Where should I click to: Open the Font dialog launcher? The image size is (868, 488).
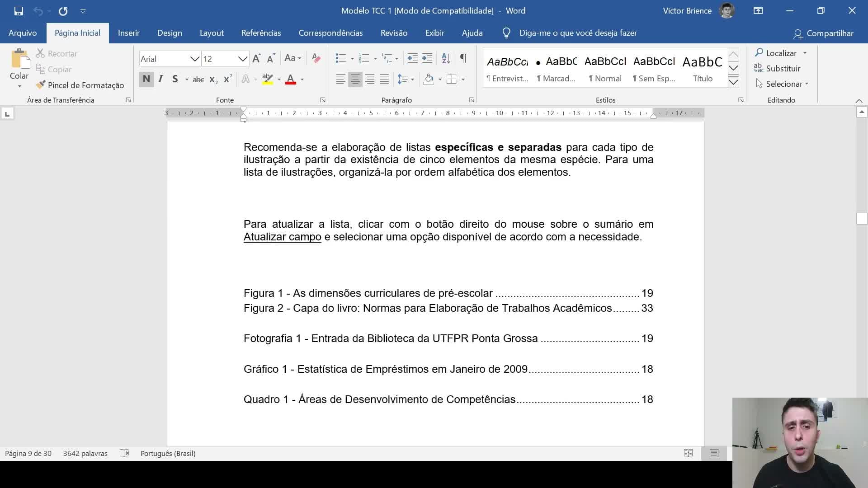tap(322, 100)
